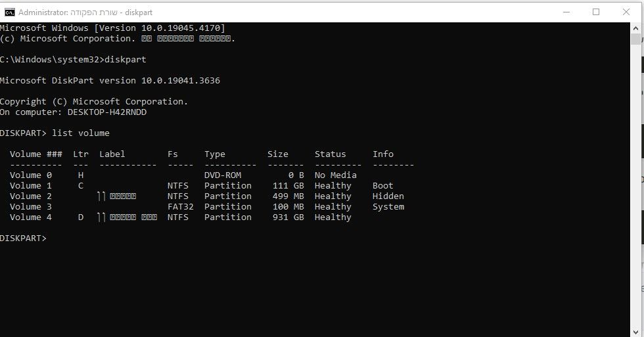Click the empty DISKPART> prompt at bottom
Image resolution: width=644 pixels, height=337 pixels.
point(24,238)
